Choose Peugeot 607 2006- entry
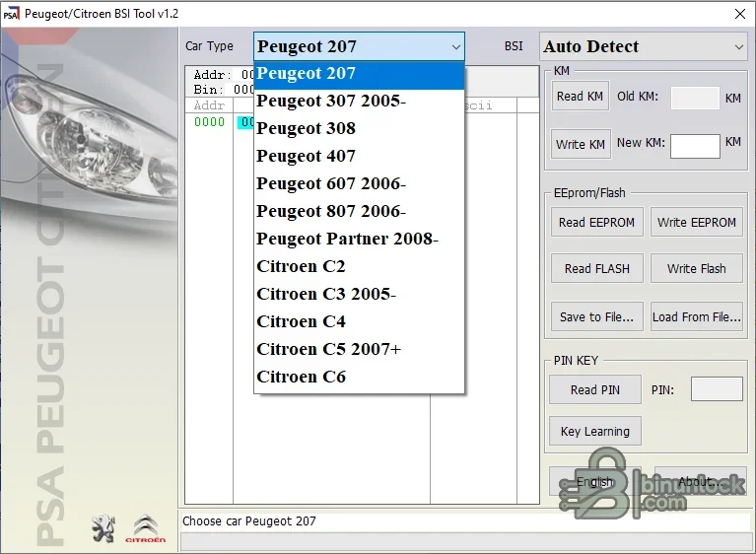Viewport: 756px width, 554px height. tap(359, 183)
